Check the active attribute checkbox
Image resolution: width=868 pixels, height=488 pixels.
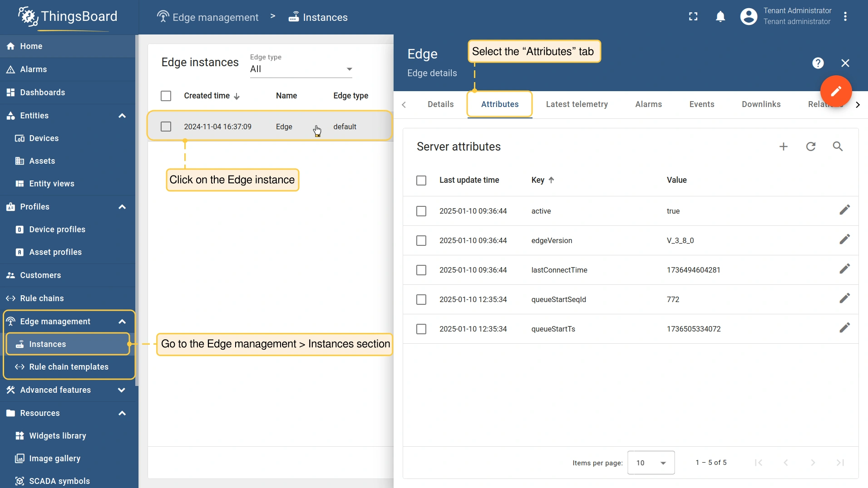[x=421, y=211]
